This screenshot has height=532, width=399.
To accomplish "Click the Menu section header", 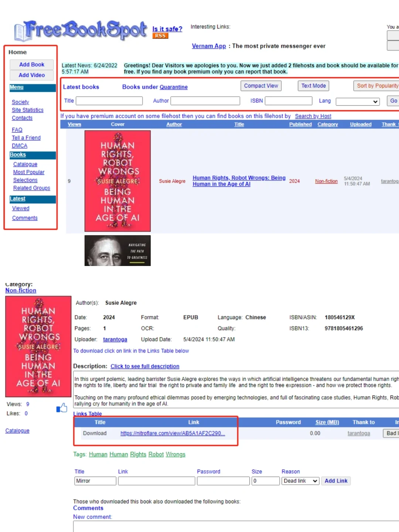I will click(33, 88).
